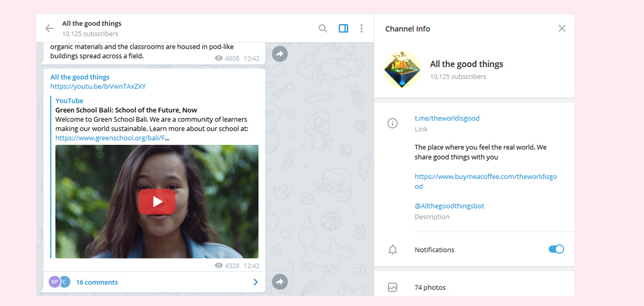Click the video title Green School Bali: School of the Future, Now
The width and height of the screenshot is (644, 306).
click(127, 110)
